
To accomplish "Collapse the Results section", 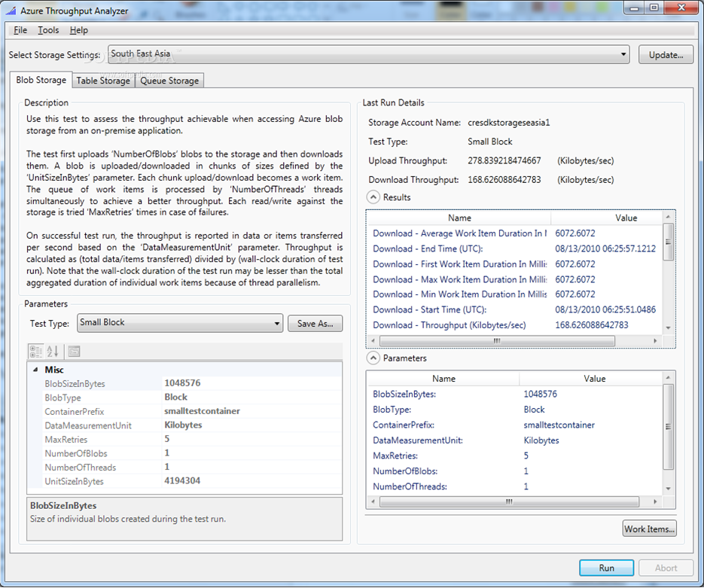I will coord(373,197).
